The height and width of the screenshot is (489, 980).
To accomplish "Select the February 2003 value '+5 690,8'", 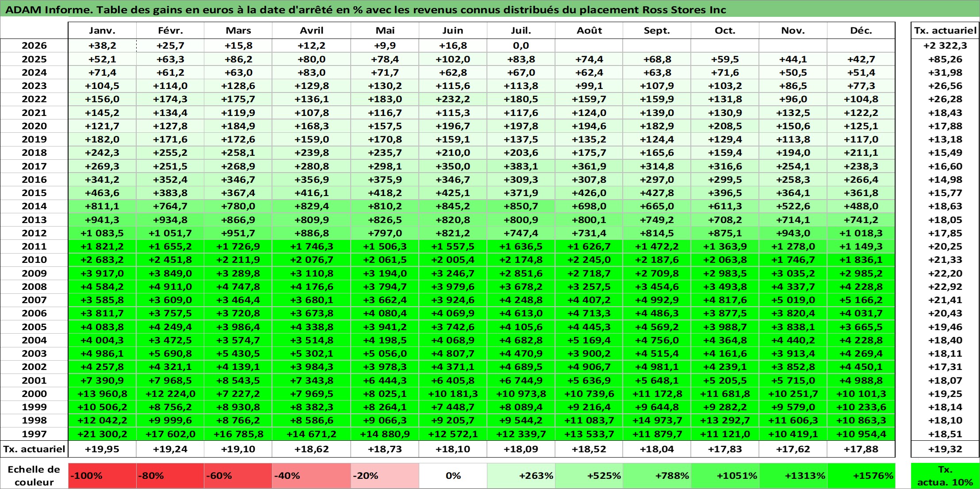I will [170, 354].
